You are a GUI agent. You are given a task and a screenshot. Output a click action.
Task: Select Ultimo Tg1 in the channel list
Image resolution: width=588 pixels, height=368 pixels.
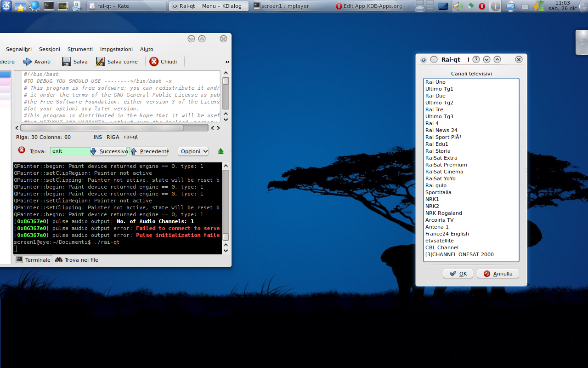[471, 89]
